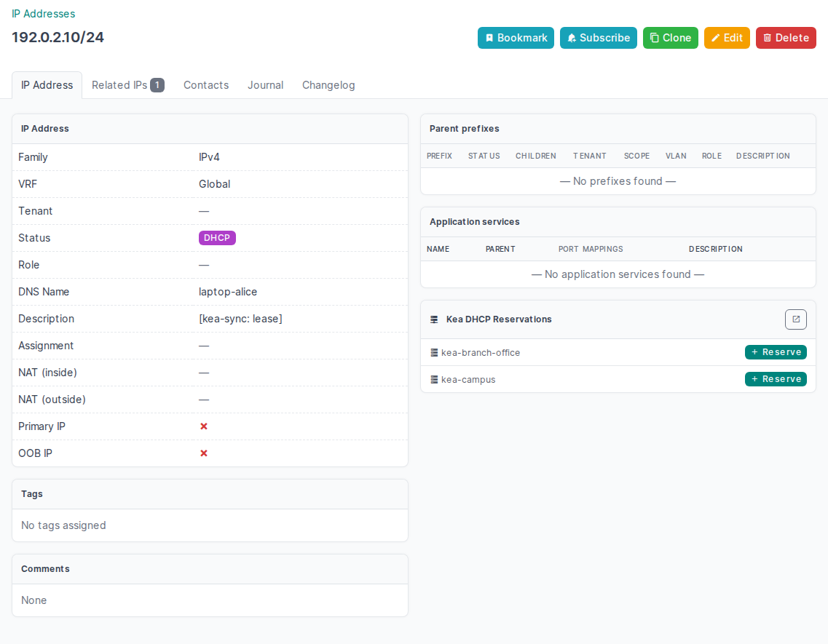Click the Kea DHCP Reservations header icon
Viewport: 828px width, 644px height.
tap(434, 319)
